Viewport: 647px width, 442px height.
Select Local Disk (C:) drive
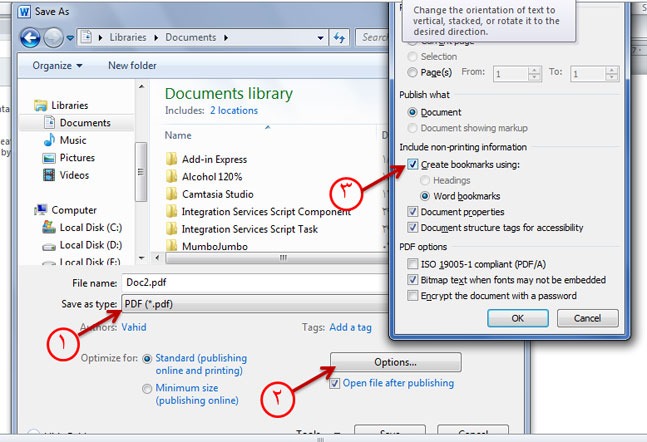(91, 227)
